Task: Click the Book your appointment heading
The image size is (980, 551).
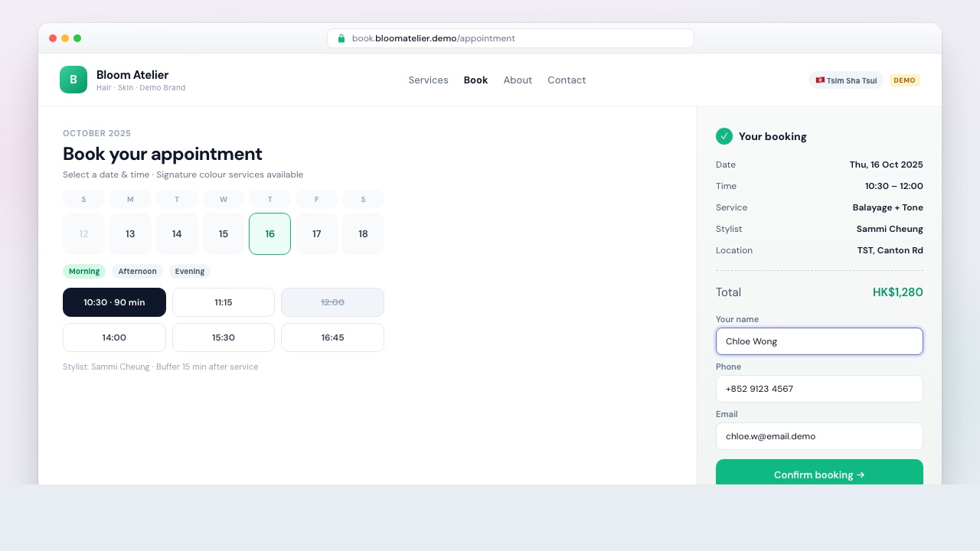Action: tap(162, 154)
